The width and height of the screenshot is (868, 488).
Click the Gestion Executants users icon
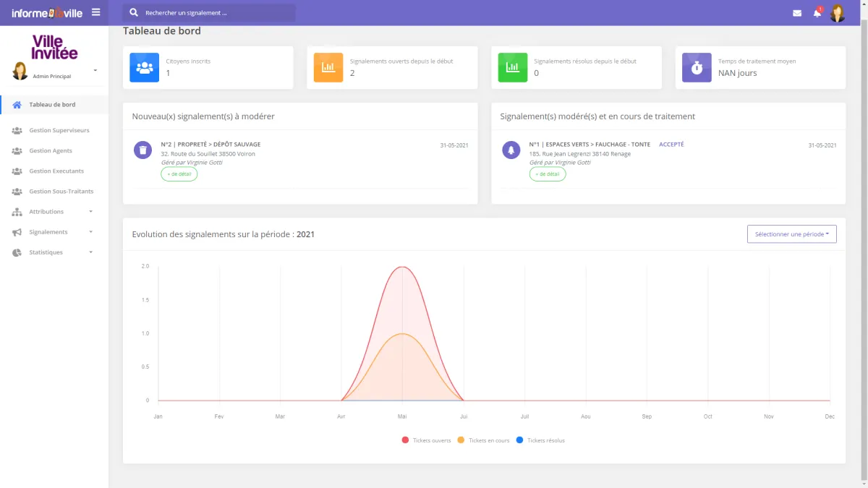[x=17, y=171]
